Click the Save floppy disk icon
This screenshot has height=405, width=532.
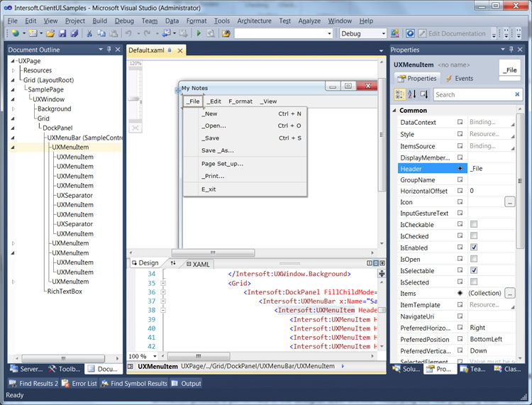tap(62, 33)
